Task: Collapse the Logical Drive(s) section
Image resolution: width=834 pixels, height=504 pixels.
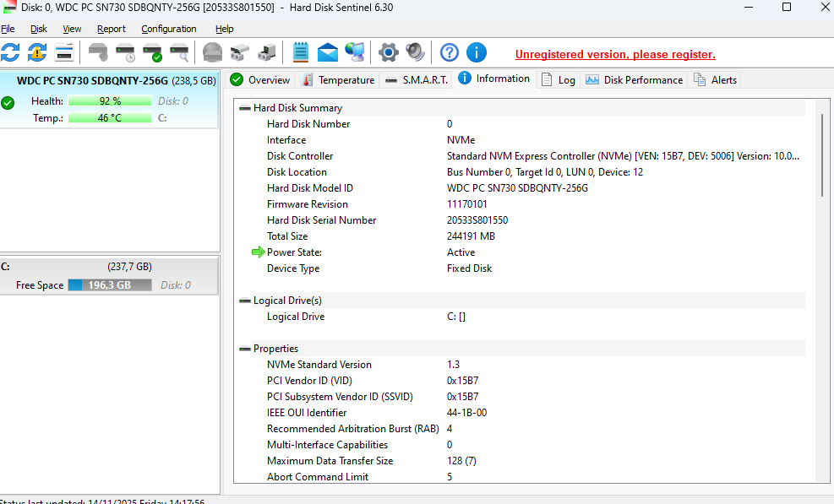Action: click(245, 301)
